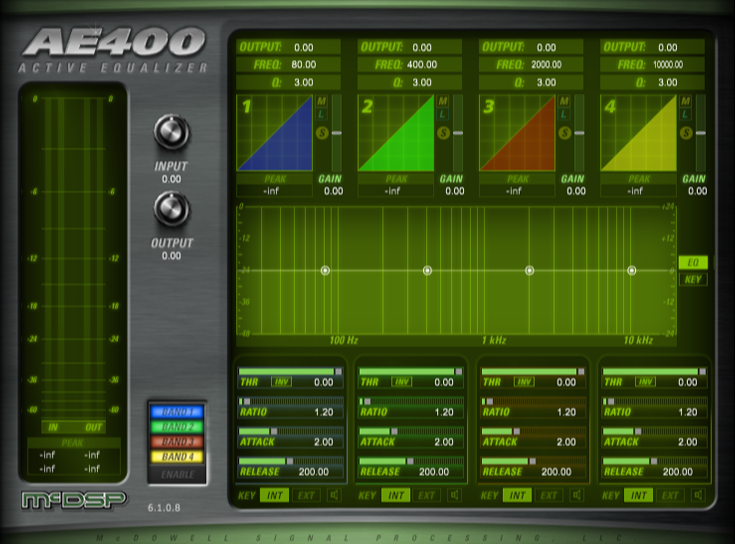Screen dimensions: 735x544
Task: Solo band 4 with S button
Action: (x=686, y=133)
